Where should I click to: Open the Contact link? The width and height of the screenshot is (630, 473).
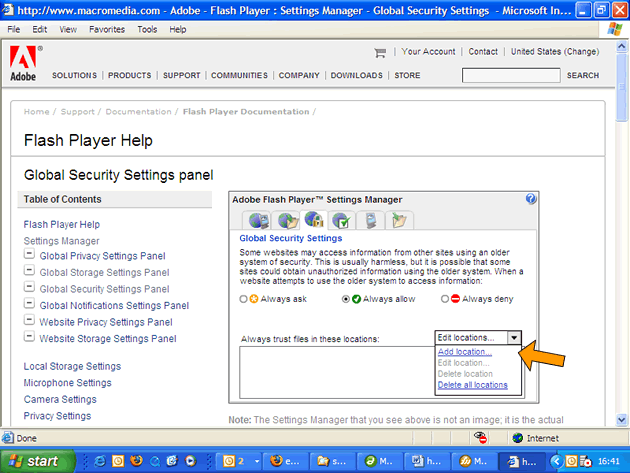[483, 51]
